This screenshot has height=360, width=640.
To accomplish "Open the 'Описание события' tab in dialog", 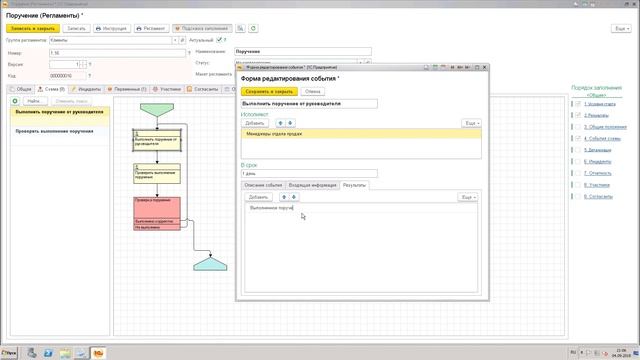I will pos(263,185).
